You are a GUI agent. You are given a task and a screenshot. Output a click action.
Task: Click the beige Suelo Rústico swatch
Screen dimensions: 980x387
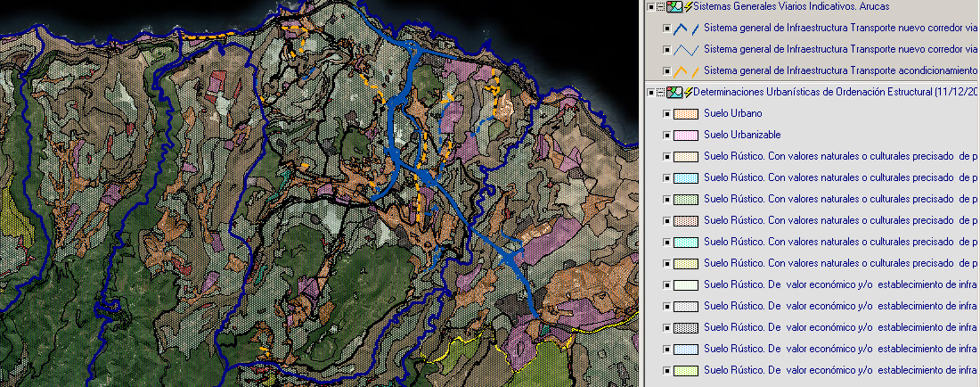pyautogui.click(x=686, y=156)
